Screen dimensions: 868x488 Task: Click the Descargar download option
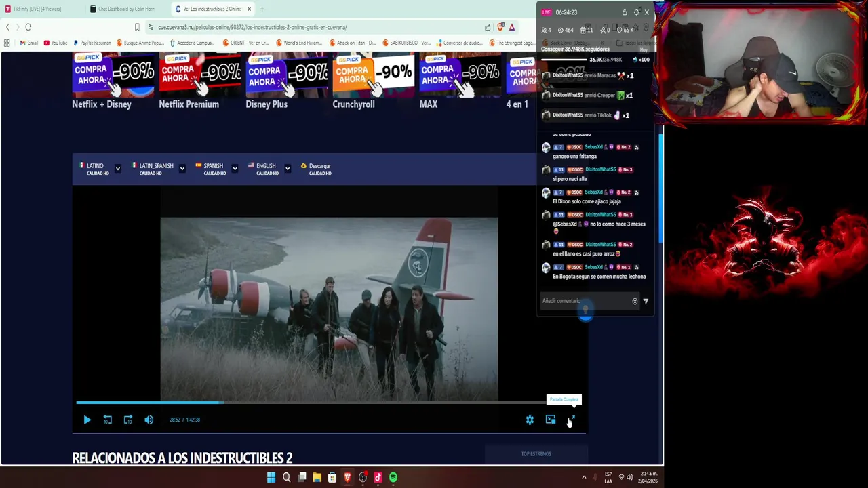point(316,169)
